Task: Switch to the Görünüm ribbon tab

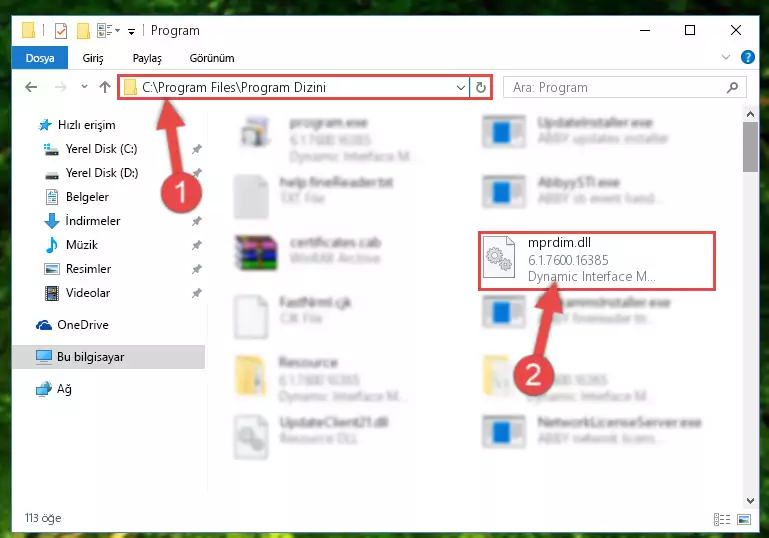Action: coord(212,58)
